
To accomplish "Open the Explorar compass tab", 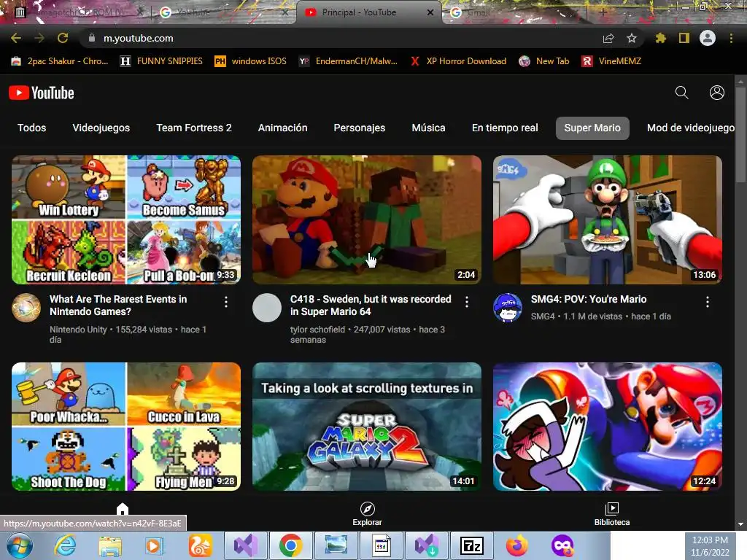I will 367,514.
